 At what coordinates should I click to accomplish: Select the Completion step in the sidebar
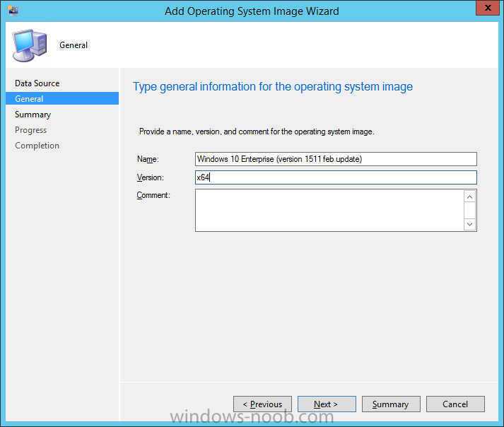pos(37,146)
